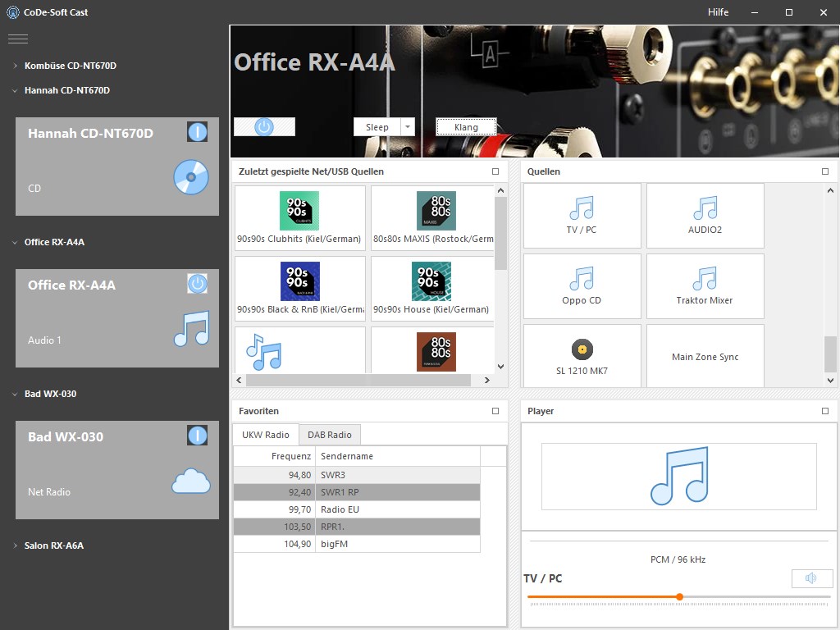This screenshot has width=840, height=630.
Task: Expand Kombüse CD-NT670D in sidebar
Action: pos(15,66)
